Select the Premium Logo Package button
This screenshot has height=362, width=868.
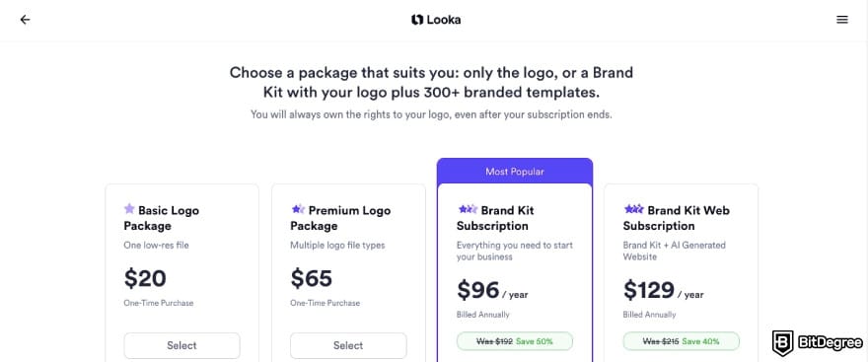click(348, 345)
